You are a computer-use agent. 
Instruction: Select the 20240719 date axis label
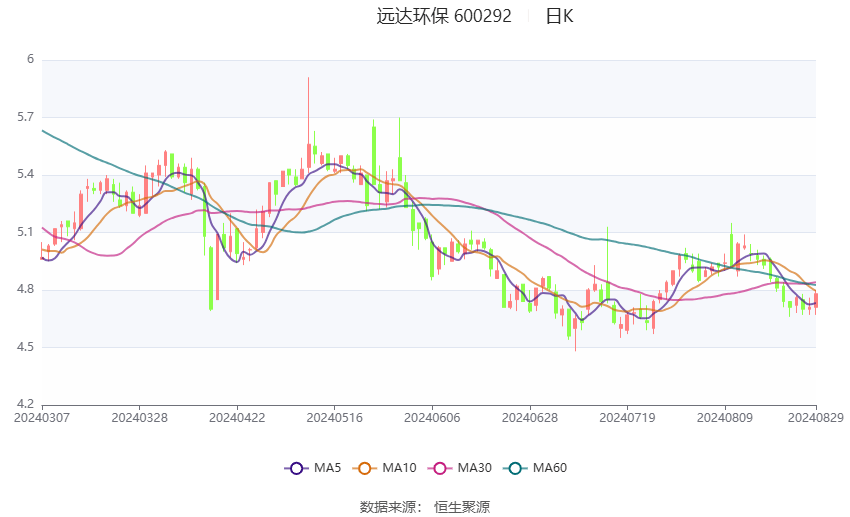(x=627, y=416)
